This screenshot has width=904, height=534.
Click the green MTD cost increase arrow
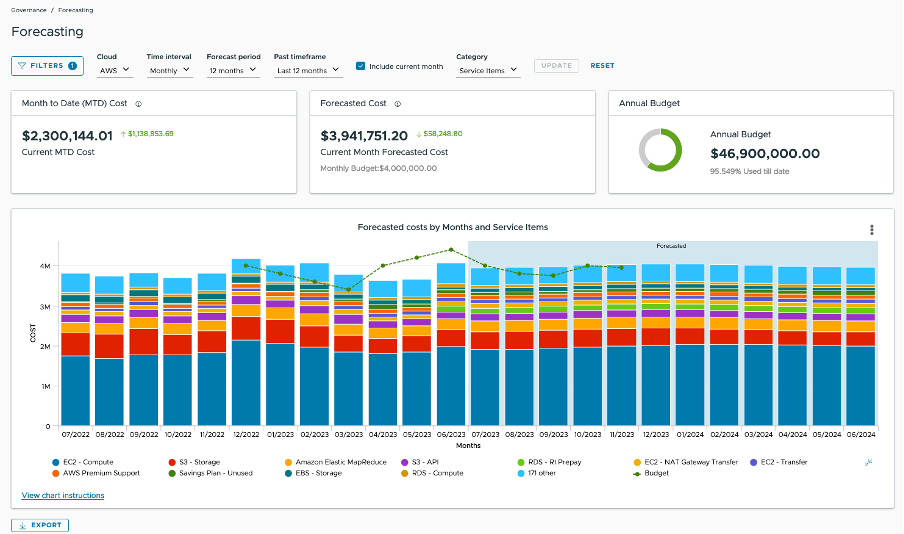click(x=123, y=133)
